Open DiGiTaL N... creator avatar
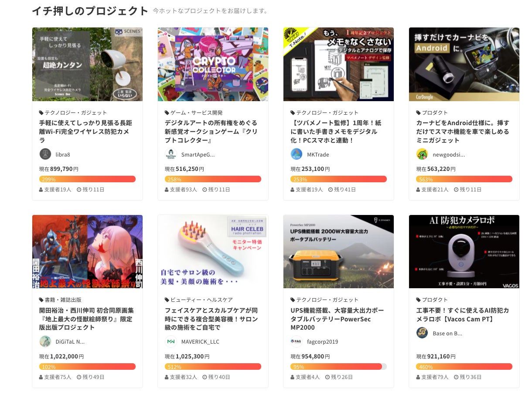The width and height of the screenshot is (532, 399). tap(45, 341)
